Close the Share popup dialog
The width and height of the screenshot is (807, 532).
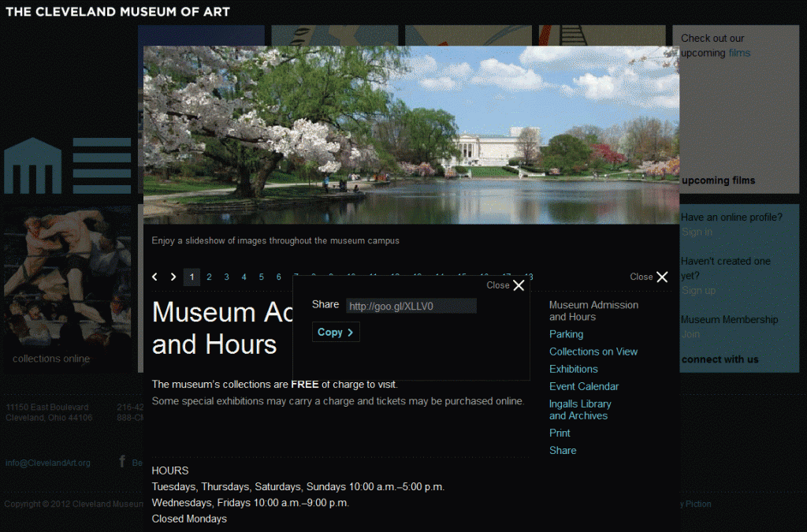coord(505,285)
